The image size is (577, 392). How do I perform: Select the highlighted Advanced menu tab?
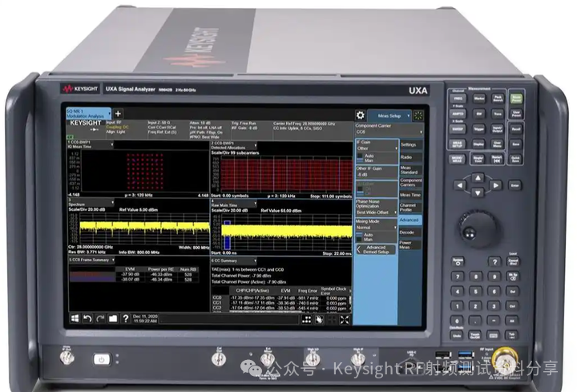click(410, 220)
